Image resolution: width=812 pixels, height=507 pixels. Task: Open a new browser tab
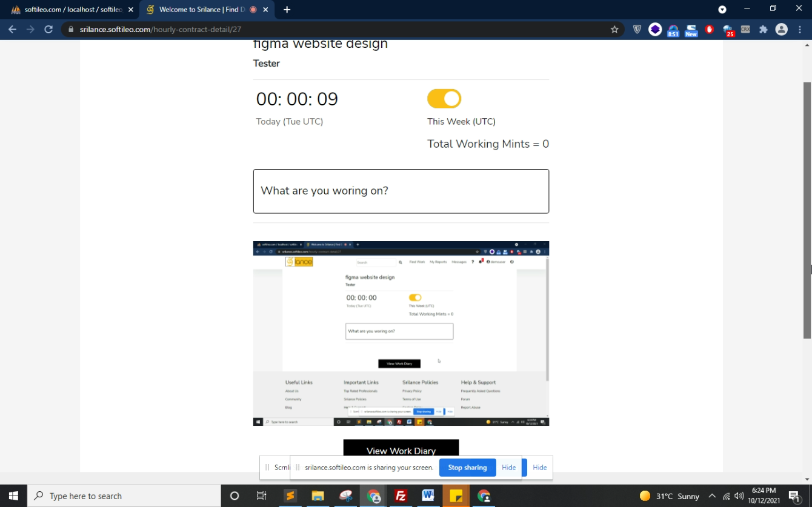[287, 10]
